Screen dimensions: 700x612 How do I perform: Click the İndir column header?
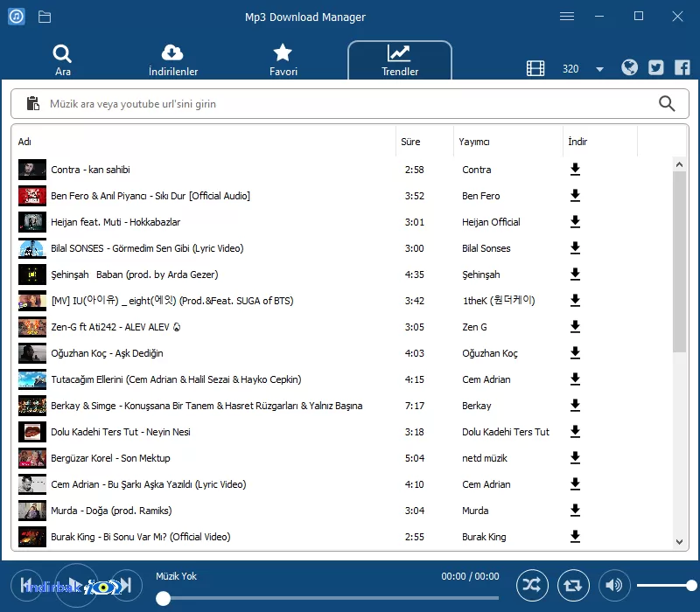click(600, 142)
